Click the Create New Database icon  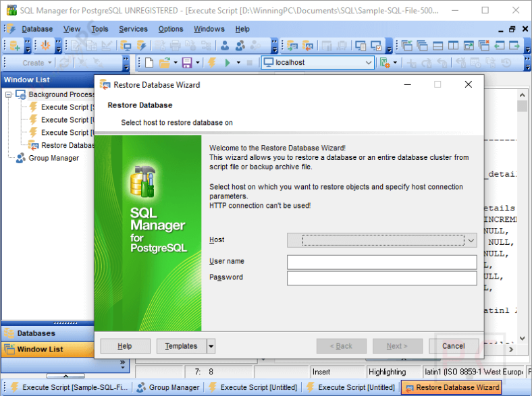tap(15, 45)
